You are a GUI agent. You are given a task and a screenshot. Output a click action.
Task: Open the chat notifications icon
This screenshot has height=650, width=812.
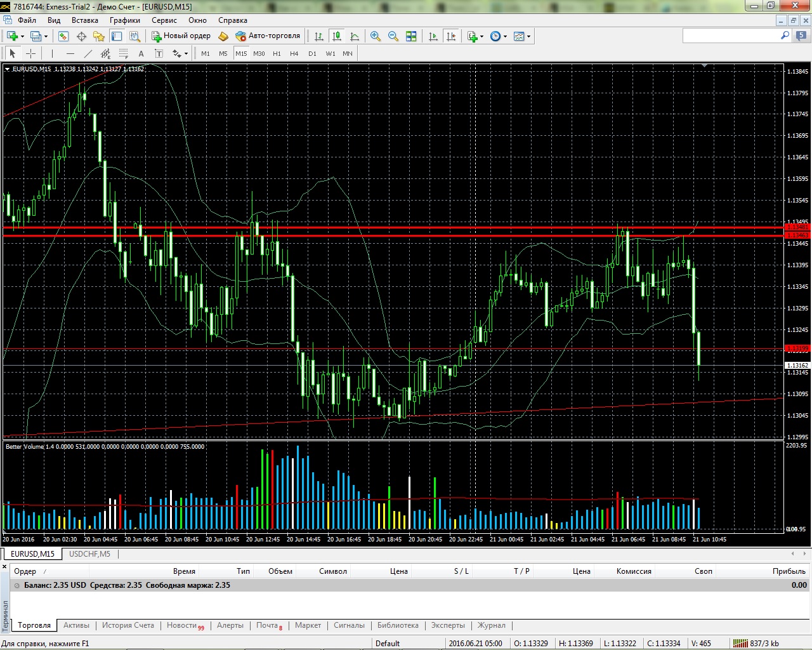801,36
